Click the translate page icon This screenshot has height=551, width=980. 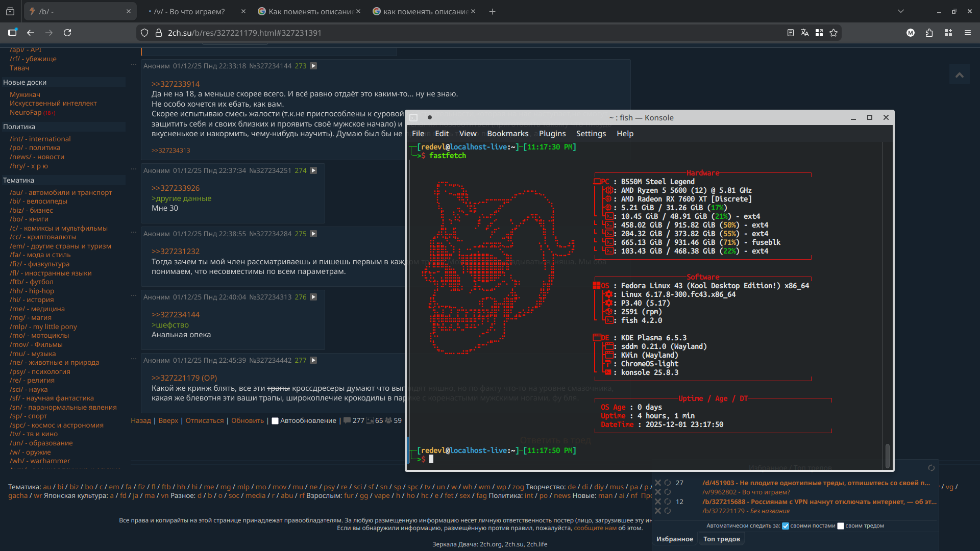pyautogui.click(x=805, y=33)
